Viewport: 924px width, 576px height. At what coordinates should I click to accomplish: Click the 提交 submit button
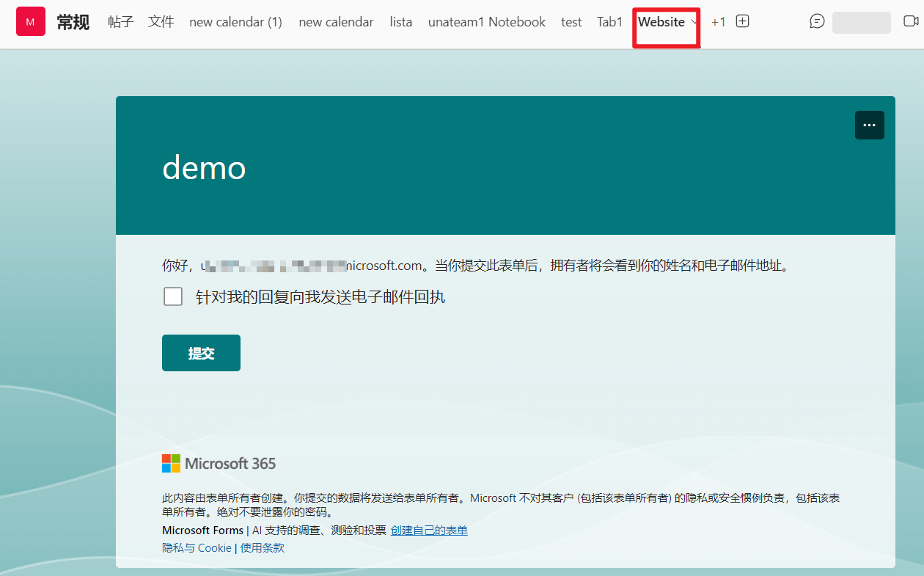(x=201, y=353)
